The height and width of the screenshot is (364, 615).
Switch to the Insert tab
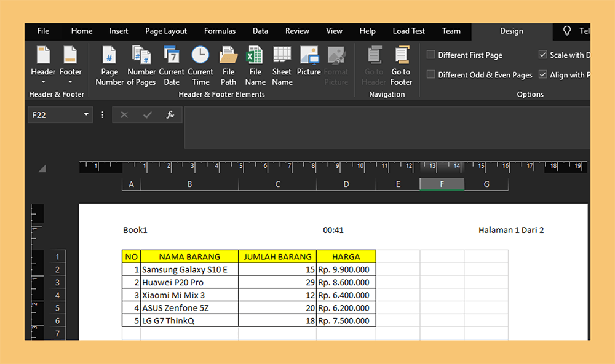(119, 31)
